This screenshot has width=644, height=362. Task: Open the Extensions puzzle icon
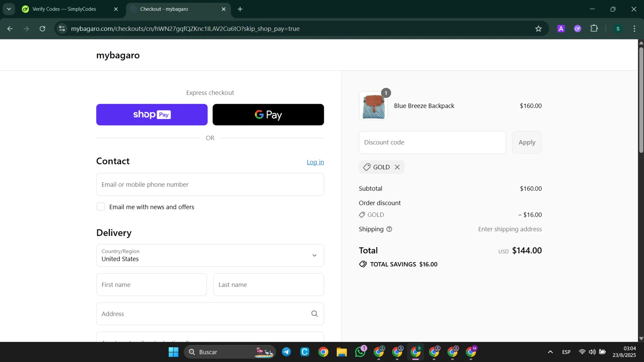pyautogui.click(x=594, y=29)
